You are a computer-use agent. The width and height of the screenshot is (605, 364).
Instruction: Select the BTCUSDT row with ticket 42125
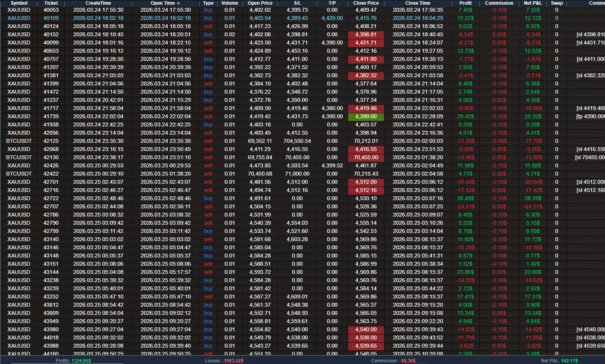[x=302, y=141]
